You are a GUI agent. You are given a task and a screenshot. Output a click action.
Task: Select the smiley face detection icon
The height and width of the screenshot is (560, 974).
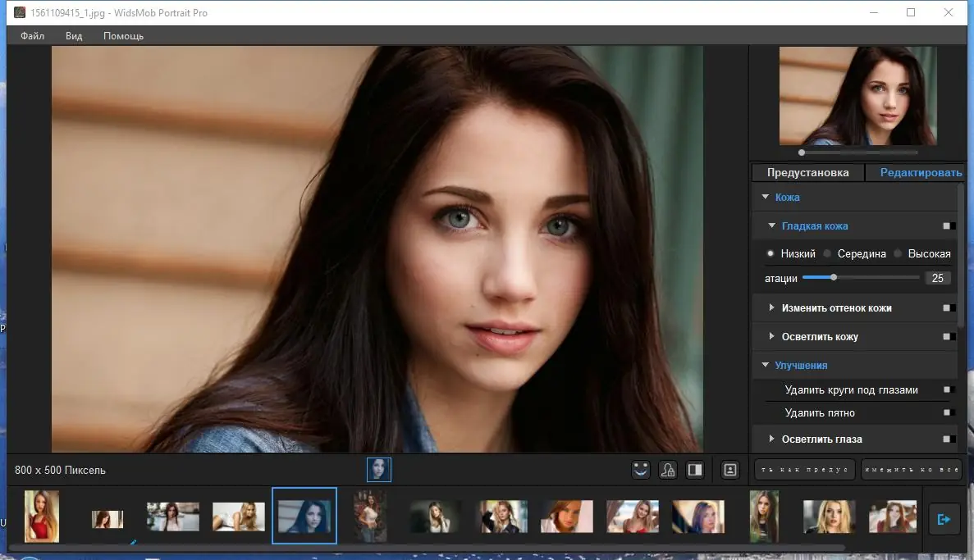pyautogui.click(x=640, y=469)
